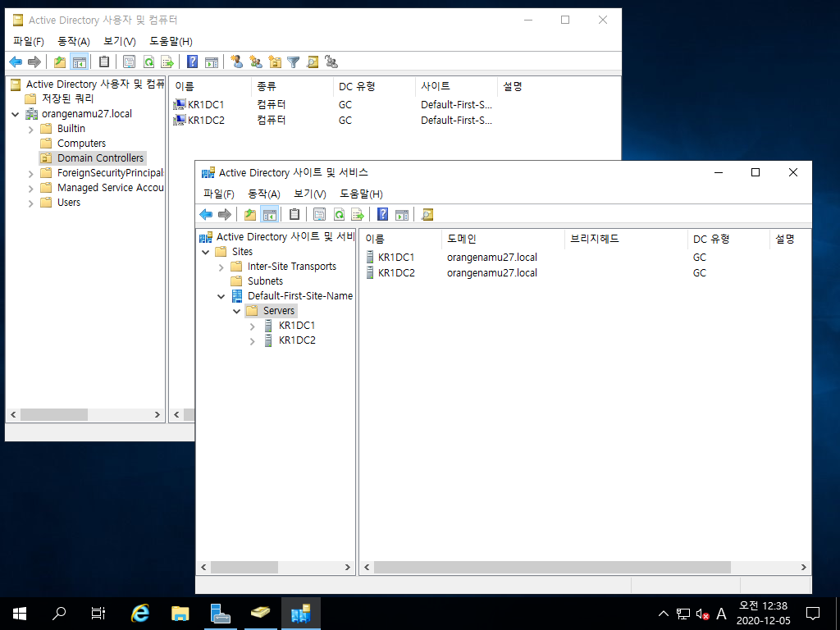Expand the ForeignSecurityPrincipals node

tap(30, 174)
